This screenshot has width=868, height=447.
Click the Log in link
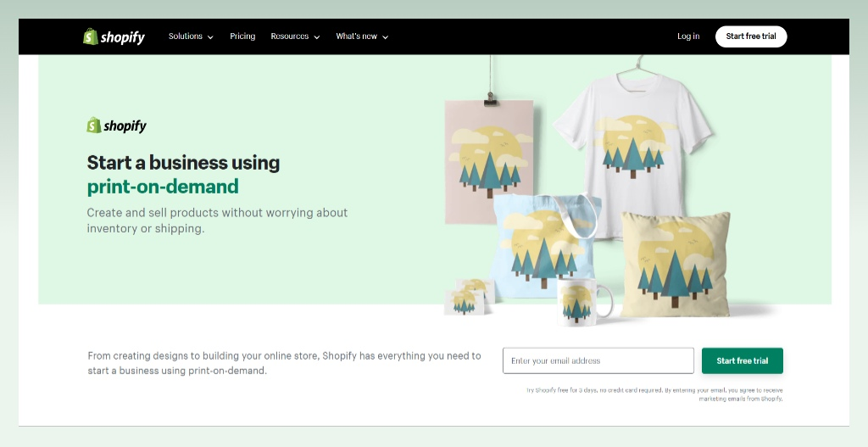688,36
